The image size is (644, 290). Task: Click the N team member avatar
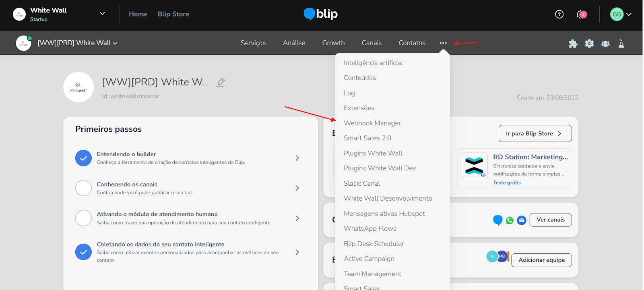click(x=492, y=256)
